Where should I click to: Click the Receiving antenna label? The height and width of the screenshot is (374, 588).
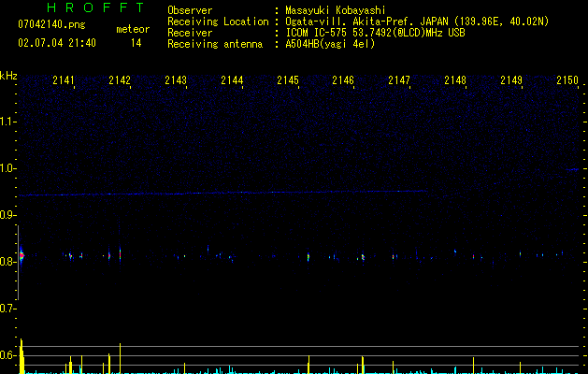point(215,44)
